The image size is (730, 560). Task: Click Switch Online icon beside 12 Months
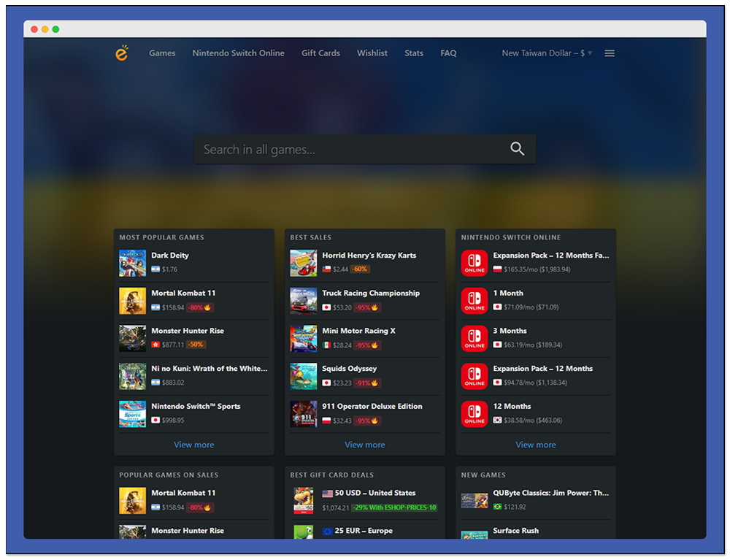474,414
